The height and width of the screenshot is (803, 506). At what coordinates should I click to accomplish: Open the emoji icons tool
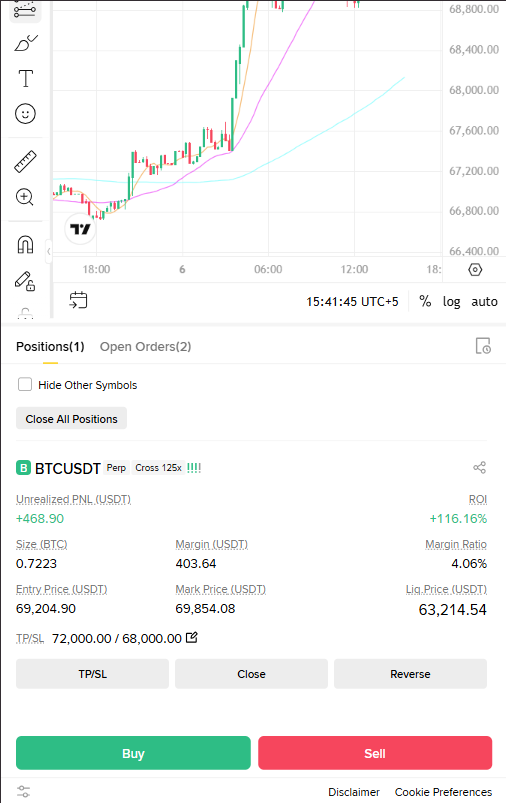tap(25, 113)
